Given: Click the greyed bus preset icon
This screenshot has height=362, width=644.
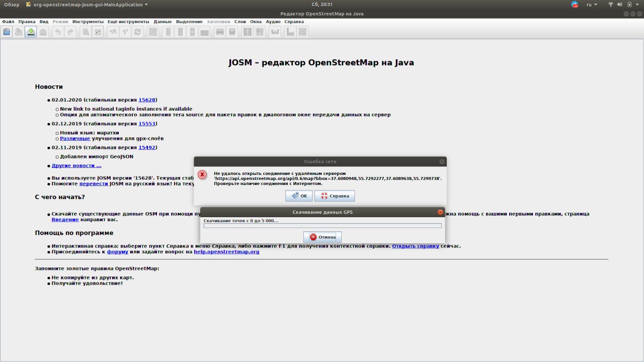Looking at the screenshot, I should tap(232, 32).
